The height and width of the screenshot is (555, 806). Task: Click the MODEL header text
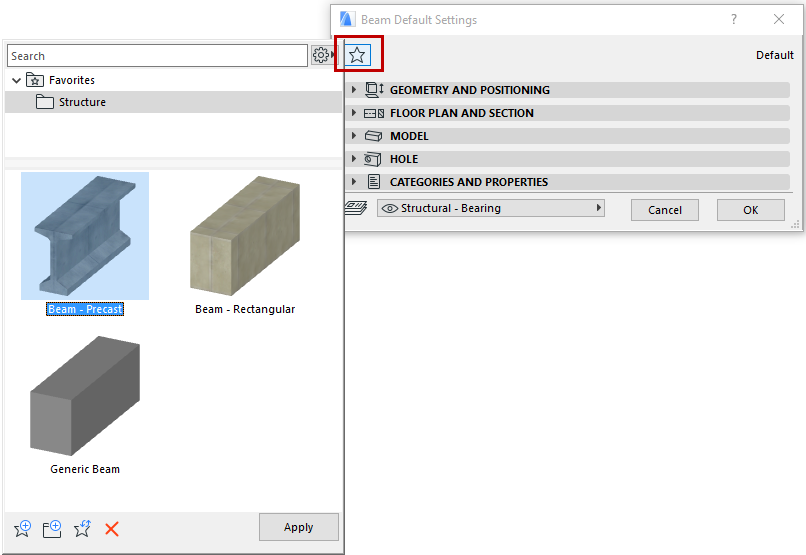pos(409,136)
